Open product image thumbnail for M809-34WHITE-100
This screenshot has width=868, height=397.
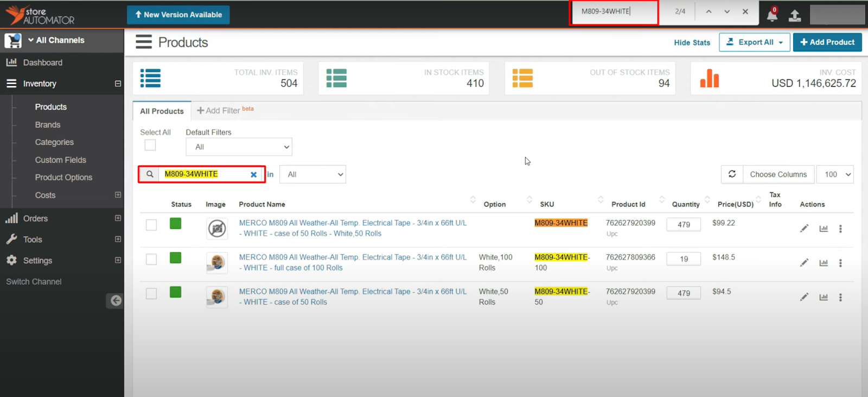[217, 263]
